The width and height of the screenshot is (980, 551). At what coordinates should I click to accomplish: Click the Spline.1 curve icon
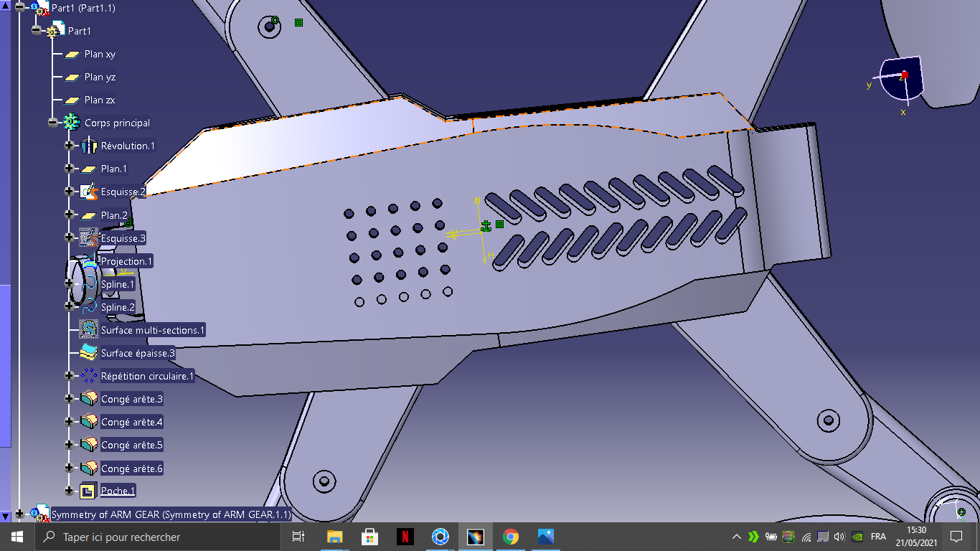coord(89,283)
